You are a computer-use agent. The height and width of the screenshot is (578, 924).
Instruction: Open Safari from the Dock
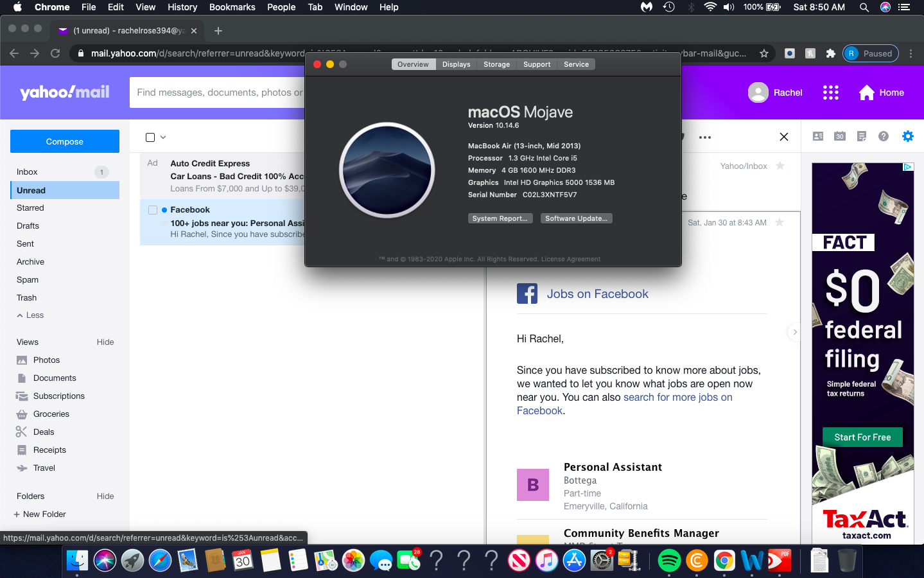[161, 560]
